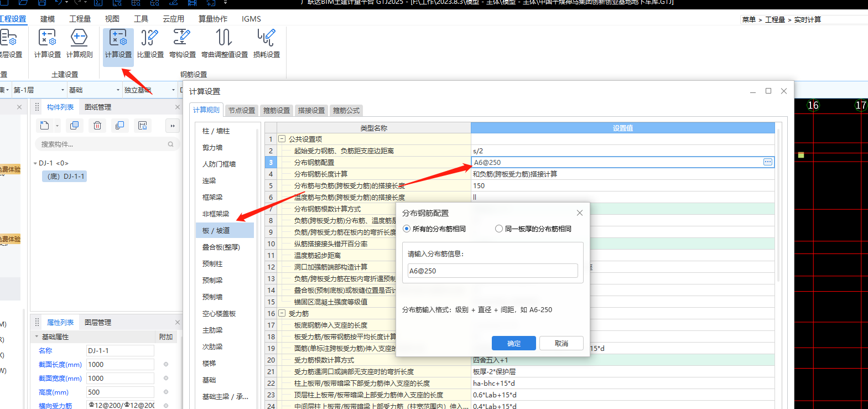
Task: Open 计算设置 in the 土建设置 group
Action: tap(47, 43)
